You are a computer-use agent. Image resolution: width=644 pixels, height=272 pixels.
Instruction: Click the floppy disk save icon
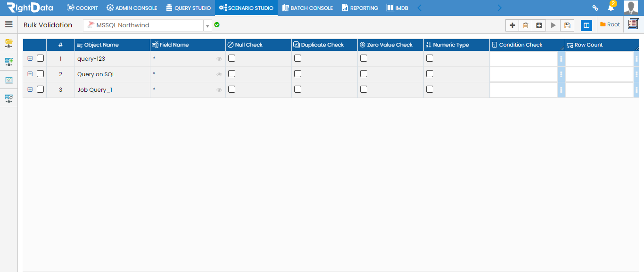pyautogui.click(x=567, y=25)
